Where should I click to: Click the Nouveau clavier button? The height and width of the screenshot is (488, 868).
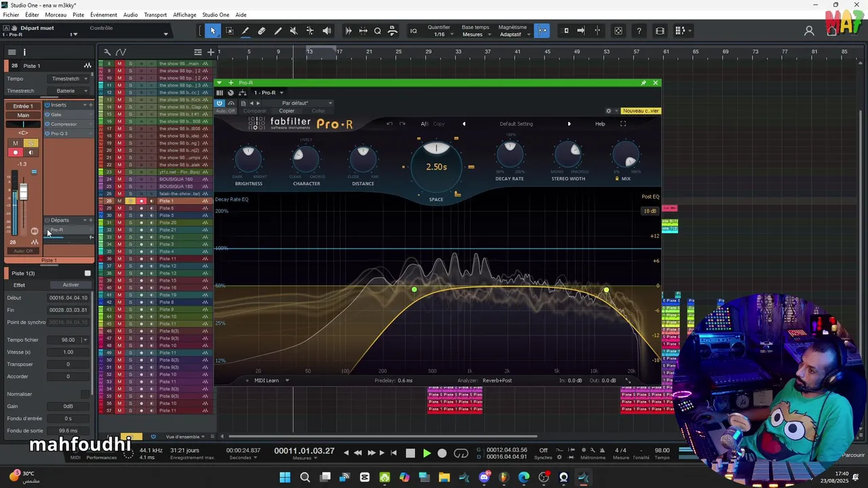coord(641,111)
